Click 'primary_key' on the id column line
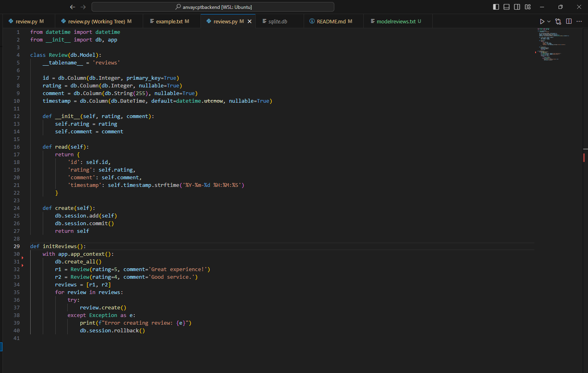The width and height of the screenshot is (588, 373). [x=144, y=78]
